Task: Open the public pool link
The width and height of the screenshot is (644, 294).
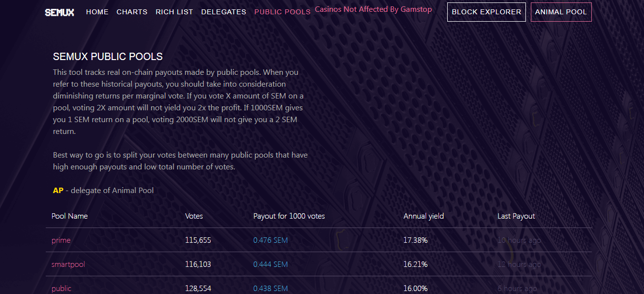Action: coord(61,289)
